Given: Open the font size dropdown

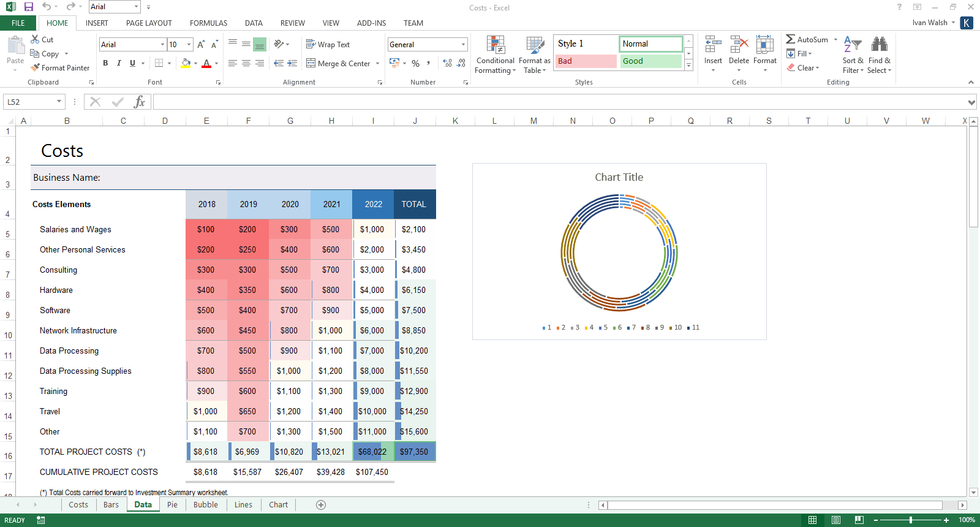Looking at the screenshot, I should (x=189, y=45).
